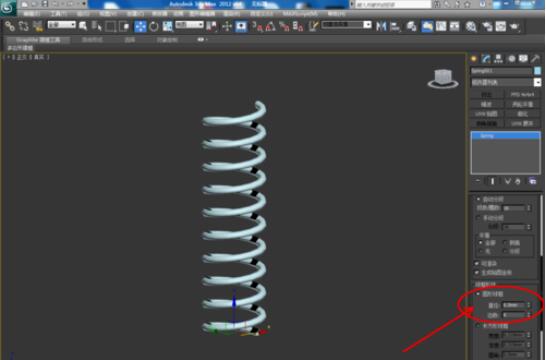The image size is (546, 360).
Task: Select the 手动分段 radio button
Action: (478, 218)
